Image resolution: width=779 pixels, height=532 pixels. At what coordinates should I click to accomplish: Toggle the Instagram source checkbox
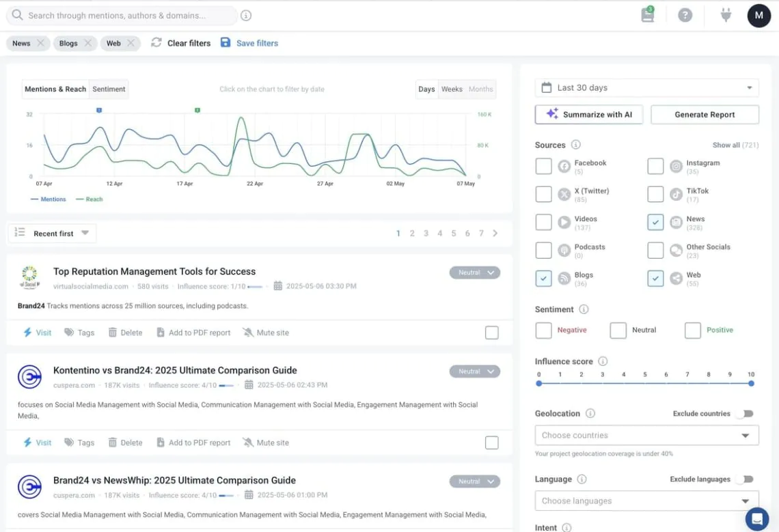pyautogui.click(x=655, y=166)
